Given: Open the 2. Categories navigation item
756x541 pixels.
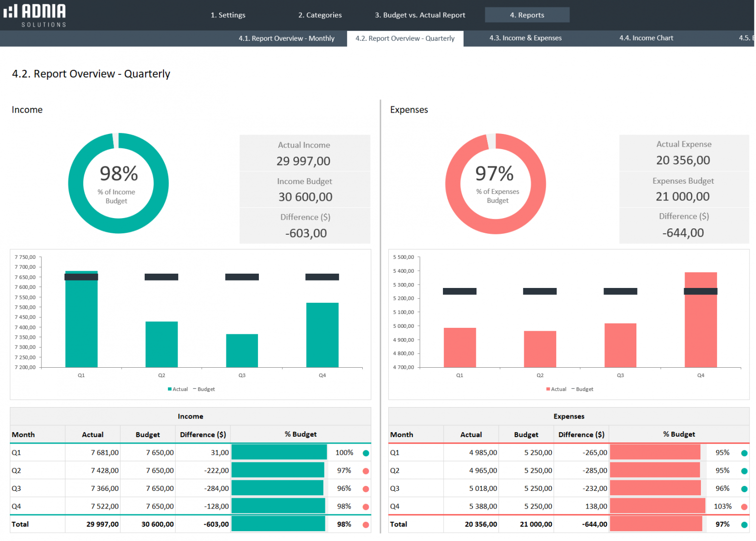Looking at the screenshot, I should (x=320, y=15).
